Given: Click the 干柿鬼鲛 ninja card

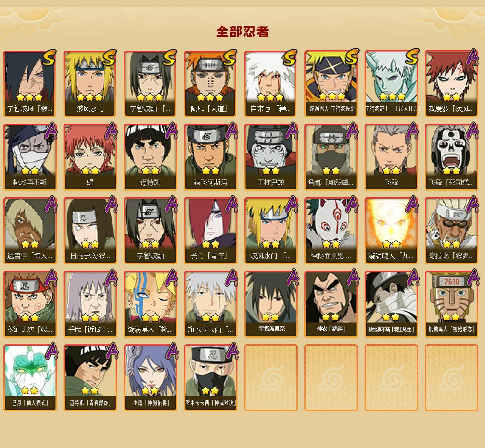Looking at the screenshot, I should (x=271, y=157).
